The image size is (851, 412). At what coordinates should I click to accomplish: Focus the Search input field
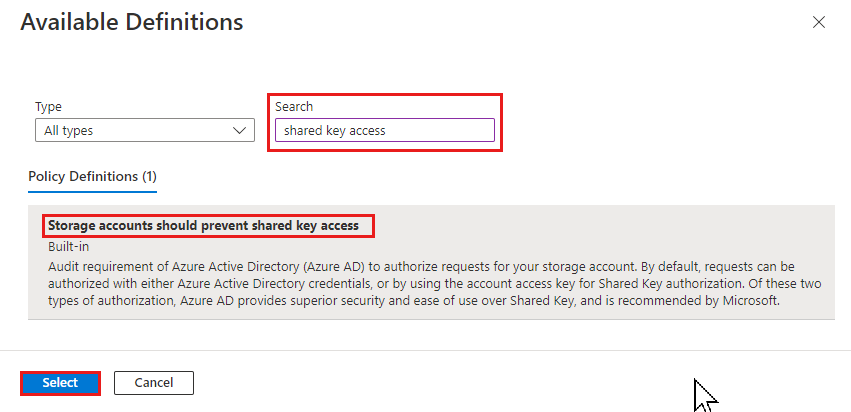pos(385,131)
